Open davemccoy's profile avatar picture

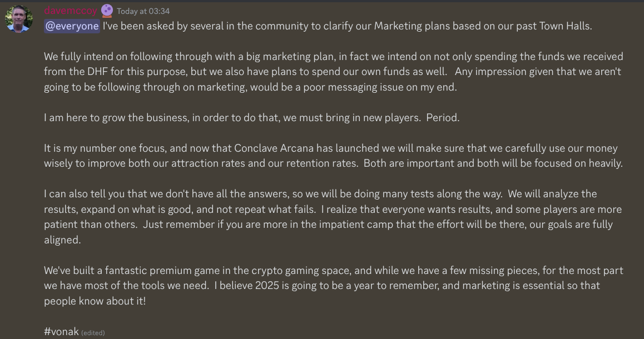(x=18, y=19)
